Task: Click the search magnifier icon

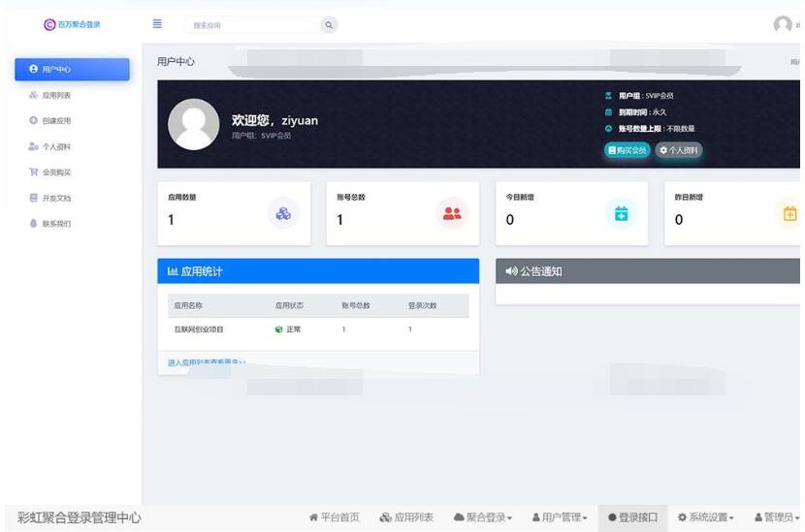Action: click(329, 24)
